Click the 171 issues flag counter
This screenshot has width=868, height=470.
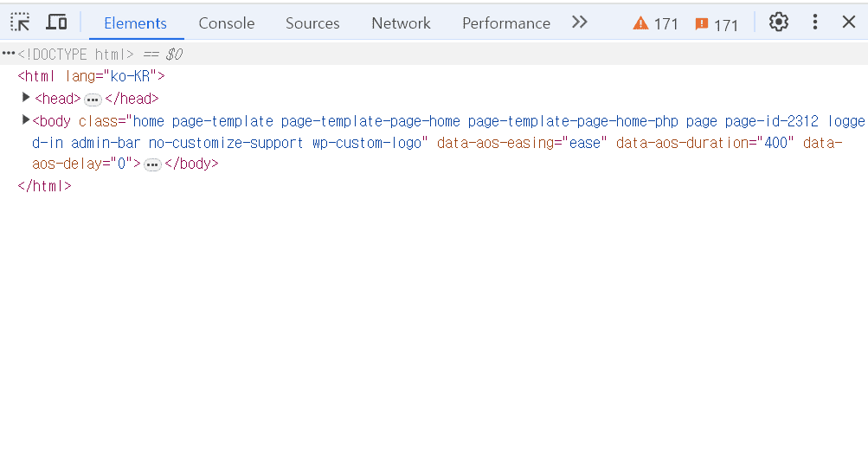tap(717, 24)
